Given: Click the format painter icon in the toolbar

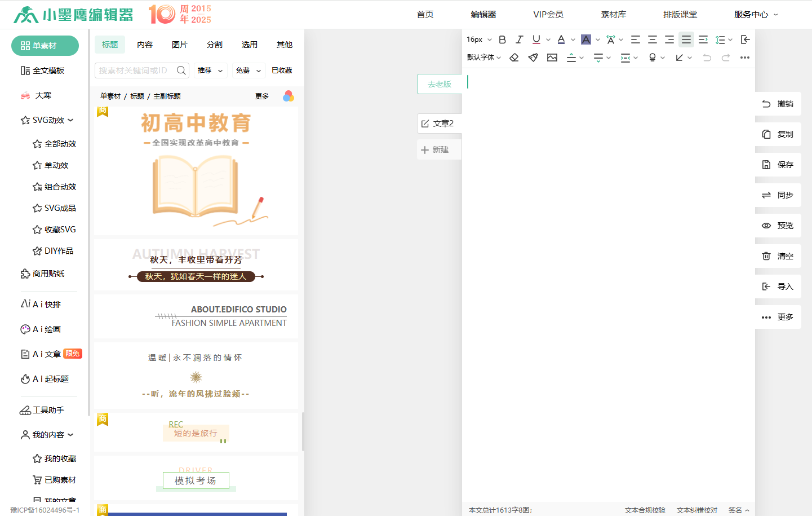Looking at the screenshot, I should pyautogui.click(x=533, y=57).
